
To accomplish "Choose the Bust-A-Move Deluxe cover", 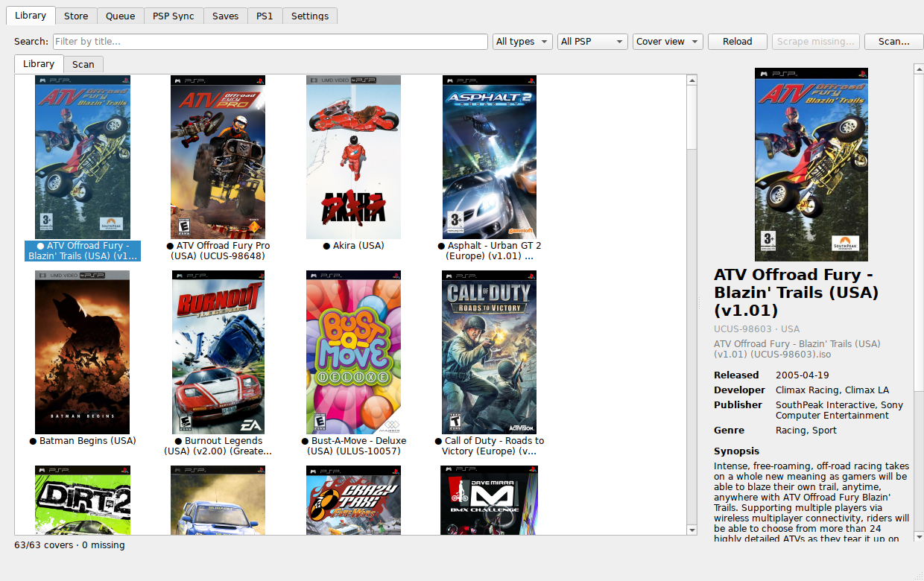I will [x=353, y=352].
